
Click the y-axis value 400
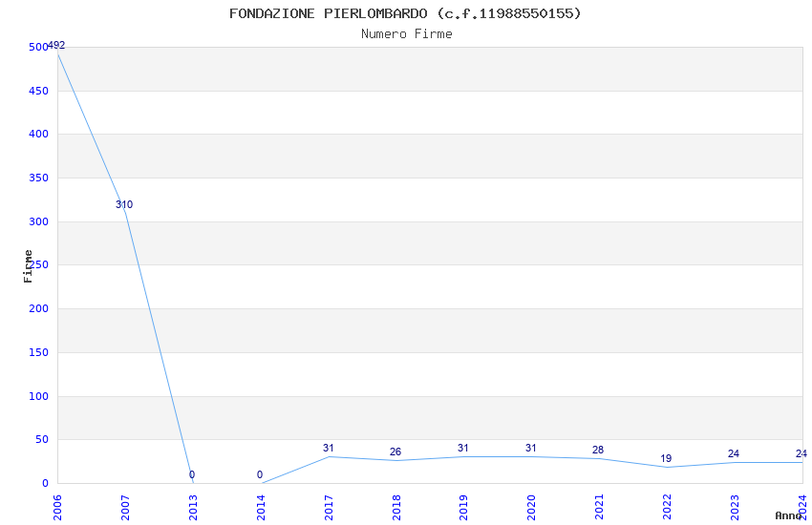click(38, 134)
